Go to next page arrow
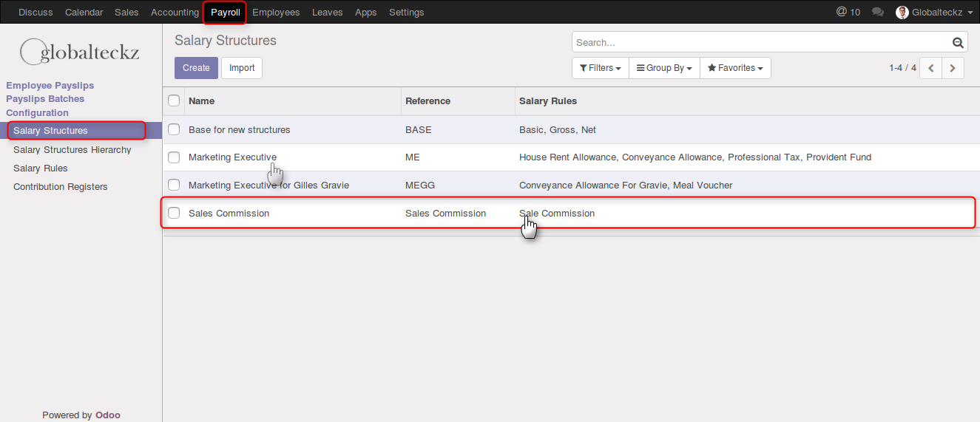980x422 pixels. (953, 68)
